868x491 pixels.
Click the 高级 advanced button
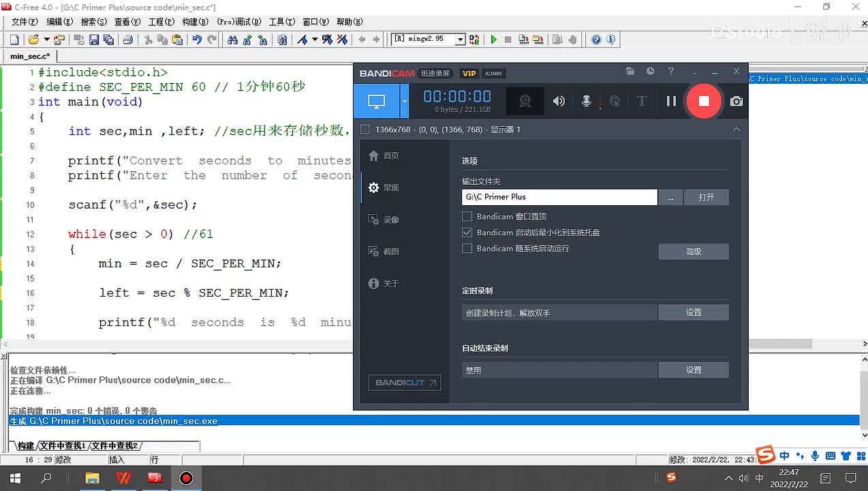click(x=694, y=252)
